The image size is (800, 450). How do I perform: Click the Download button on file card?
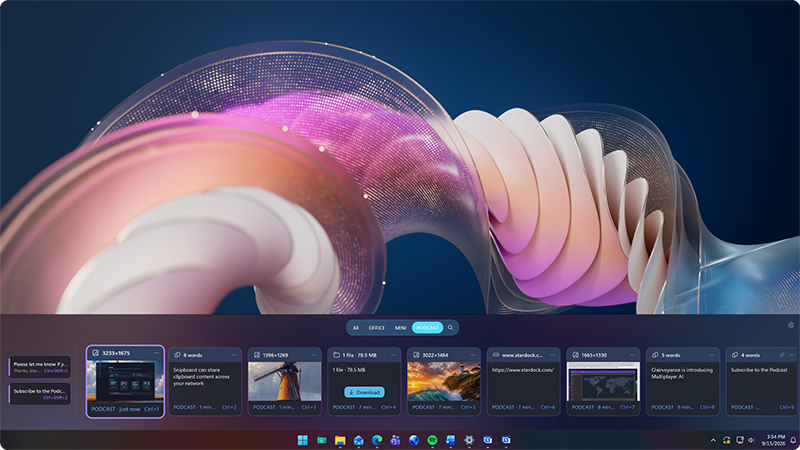coord(364,392)
